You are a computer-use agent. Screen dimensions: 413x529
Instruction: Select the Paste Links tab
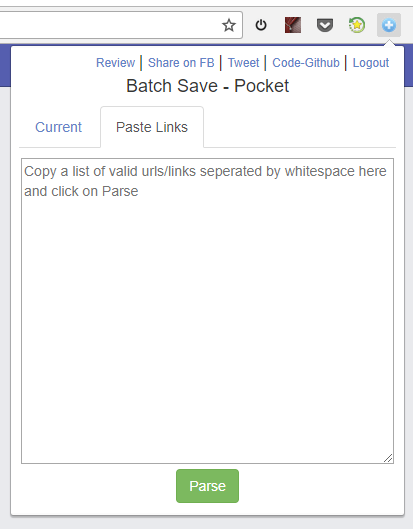[x=152, y=127]
